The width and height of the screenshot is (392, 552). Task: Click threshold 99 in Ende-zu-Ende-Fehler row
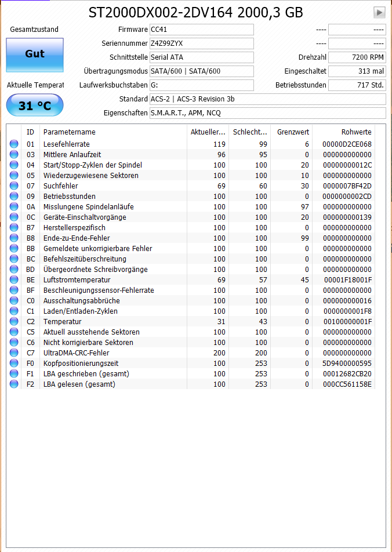[x=305, y=238]
